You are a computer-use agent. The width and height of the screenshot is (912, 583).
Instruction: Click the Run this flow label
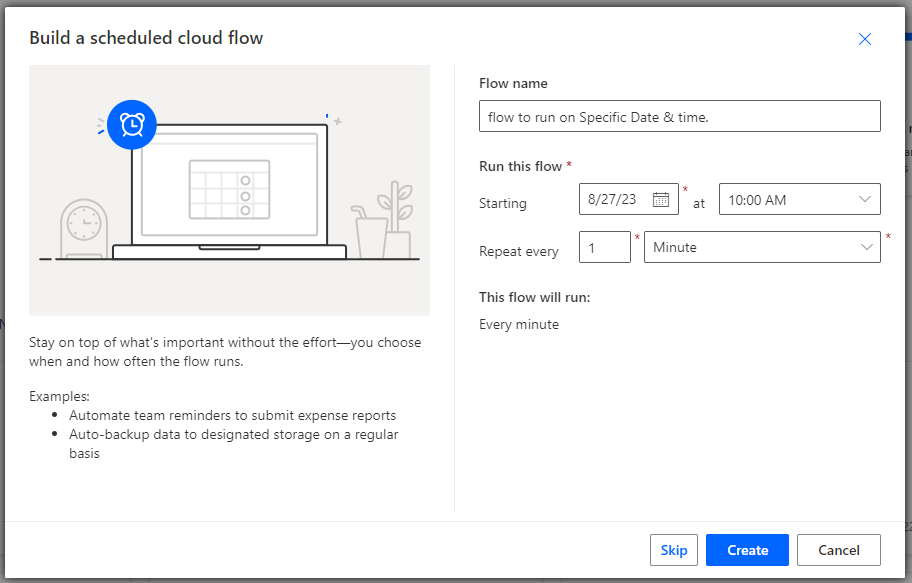(x=519, y=166)
